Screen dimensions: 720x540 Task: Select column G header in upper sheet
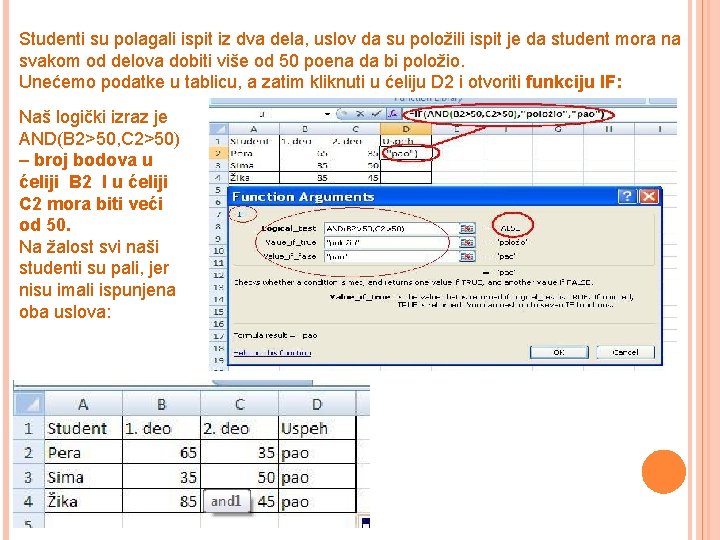558,129
